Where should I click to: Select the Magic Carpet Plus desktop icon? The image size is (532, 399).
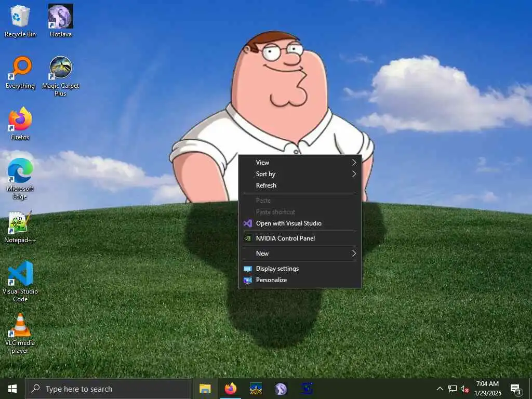60,76
